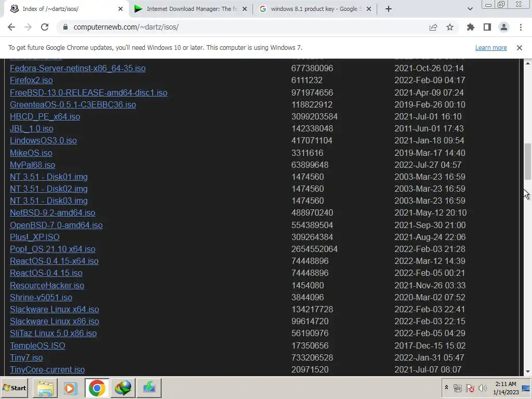Open the Firefox2.iso link

[x=31, y=80]
